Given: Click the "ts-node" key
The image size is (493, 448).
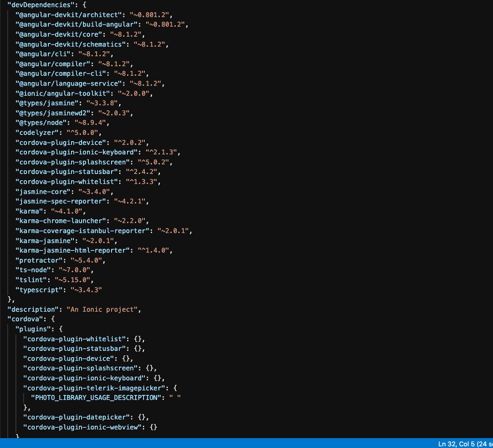Looking at the screenshot, I should point(33,270).
